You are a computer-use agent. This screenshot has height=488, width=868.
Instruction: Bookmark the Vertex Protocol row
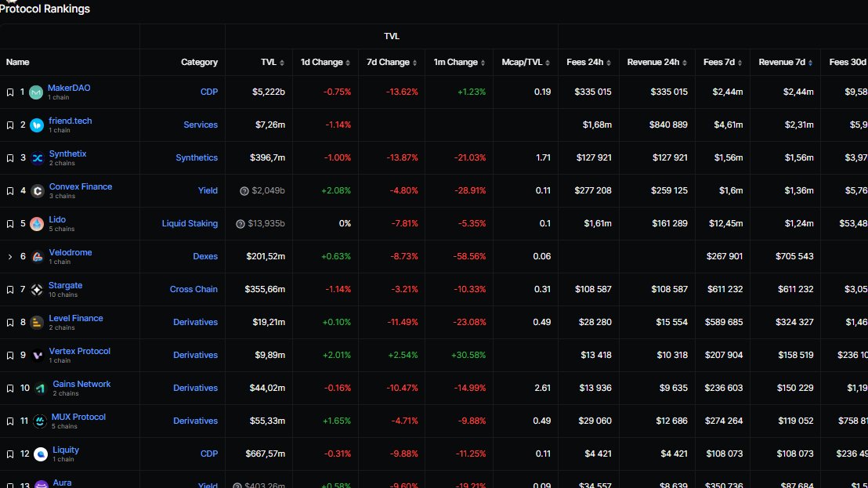coord(10,355)
